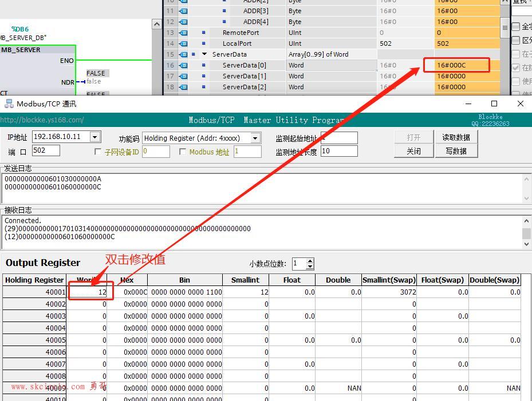Image resolution: width=532 pixels, height=401 pixels.
Task: Toggle the Modbus 地址 checkbox
Action: (183, 152)
